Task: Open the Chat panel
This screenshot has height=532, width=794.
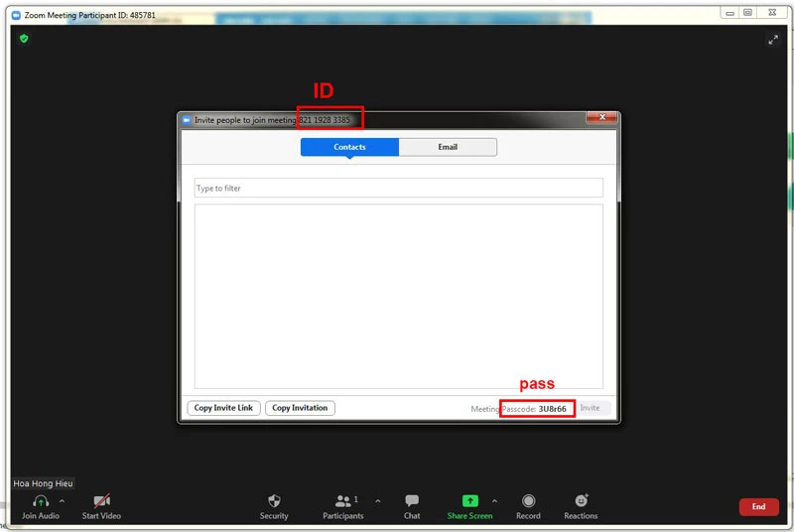Action: (x=412, y=507)
